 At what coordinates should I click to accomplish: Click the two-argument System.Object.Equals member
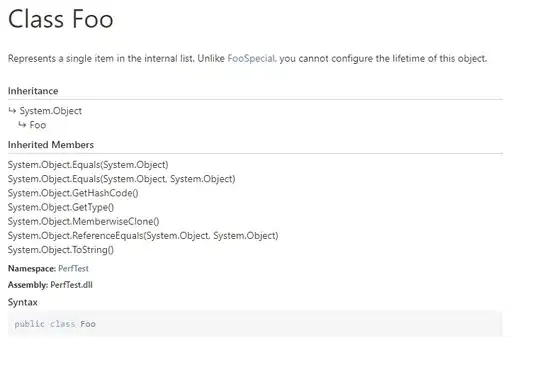coord(122,179)
